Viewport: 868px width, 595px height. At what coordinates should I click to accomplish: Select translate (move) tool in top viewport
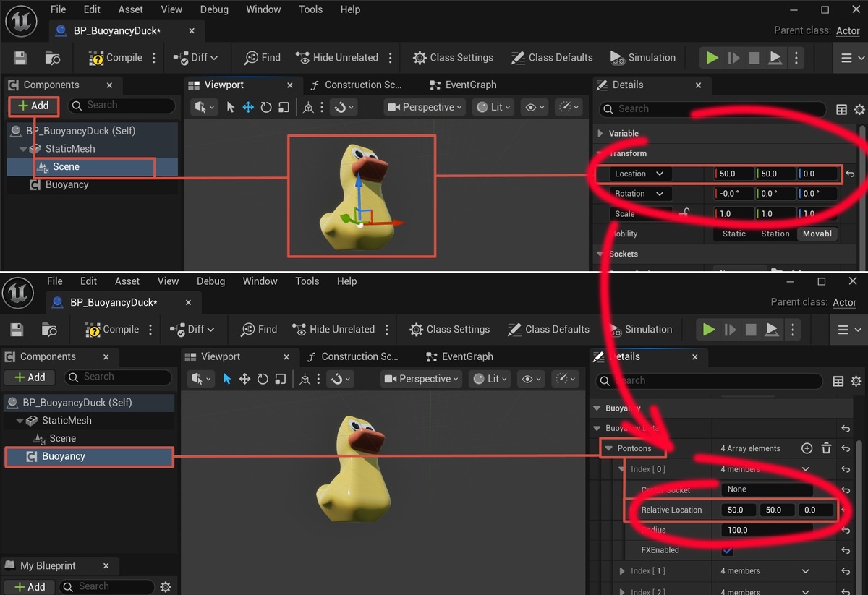tap(248, 107)
